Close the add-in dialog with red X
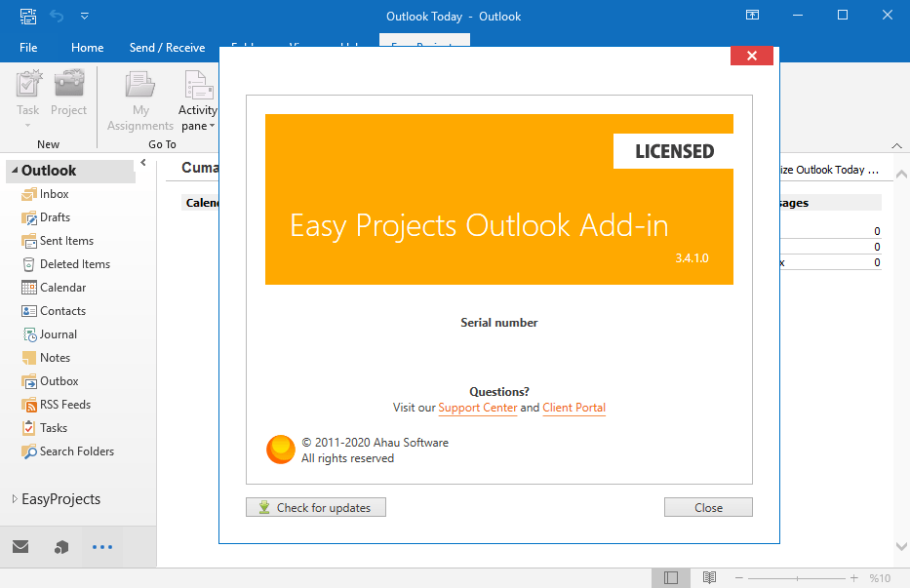Viewport: 910px width, 588px height. [752, 56]
